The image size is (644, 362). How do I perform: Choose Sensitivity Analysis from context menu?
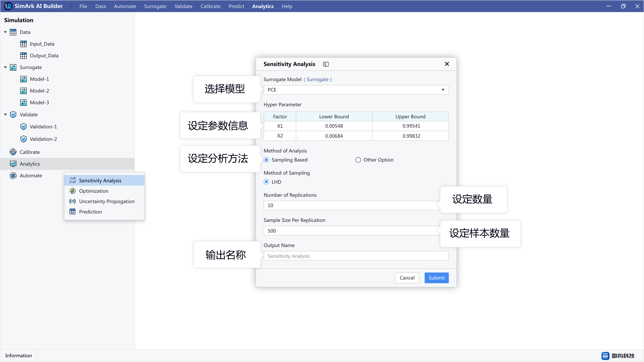(104, 180)
